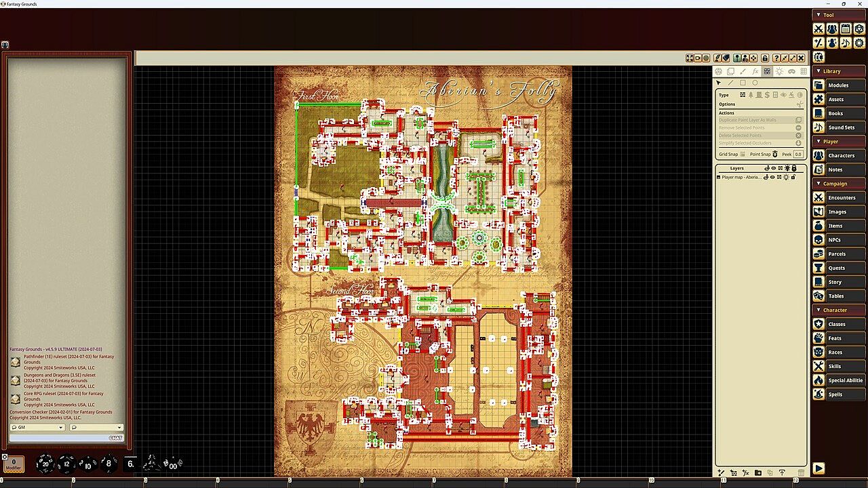The height and width of the screenshot is (488, 868).
Task: Open the lighting bulb tool tab
Action: coord(780,71)
